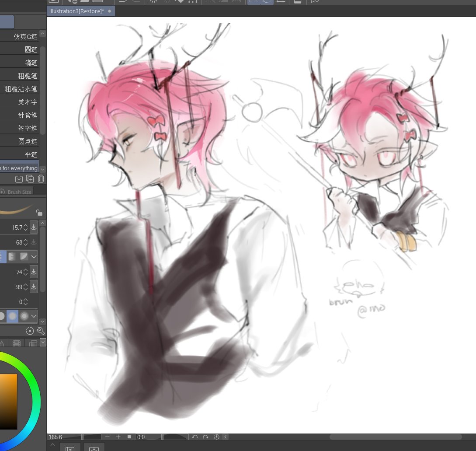
Task: Click the stepper arrows beside 0
Action: (x=25, y=302)
